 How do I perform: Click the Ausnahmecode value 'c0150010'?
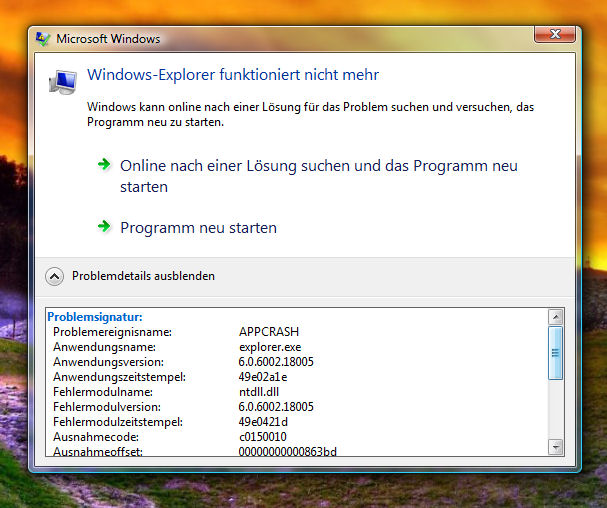pyautogui.click(x=263, y=437)
